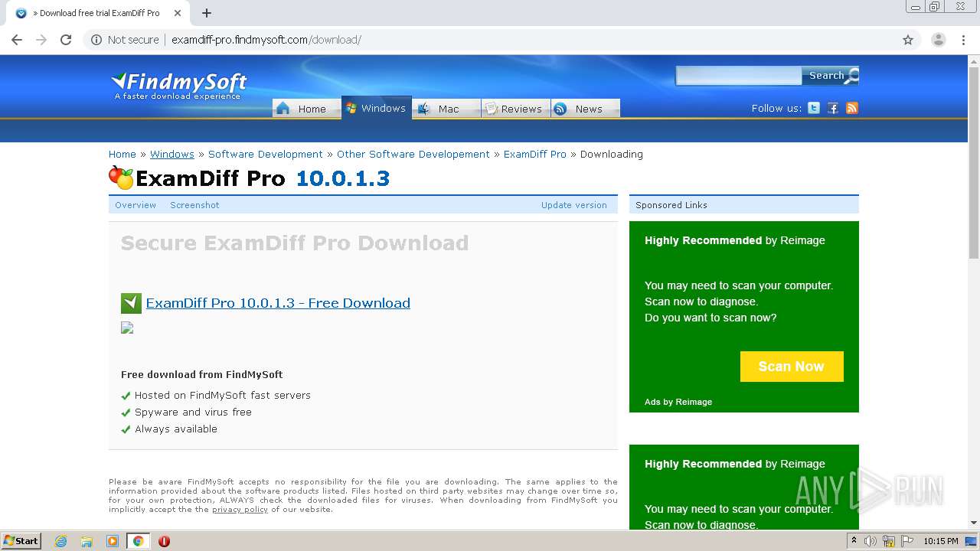This screenshot has width=980, height=551.
Task: Reload the page with refresh icon
Action: click(66, 40)
